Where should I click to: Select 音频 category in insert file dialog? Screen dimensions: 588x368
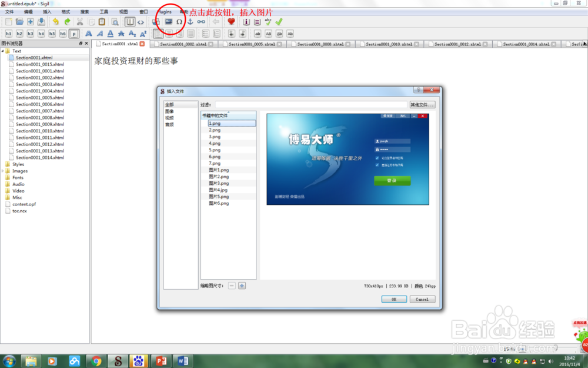pyautogui.click(x=169, y=124)
